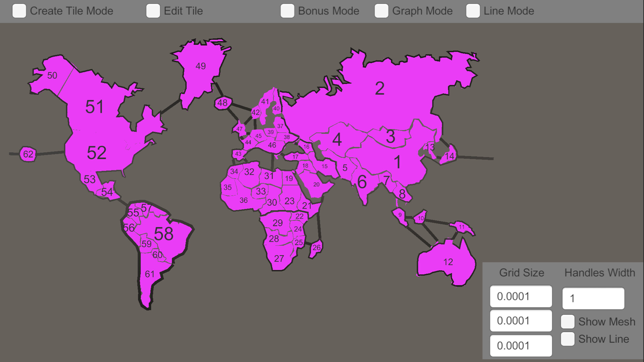Toggle Show Line visibility

click(567, 339)
